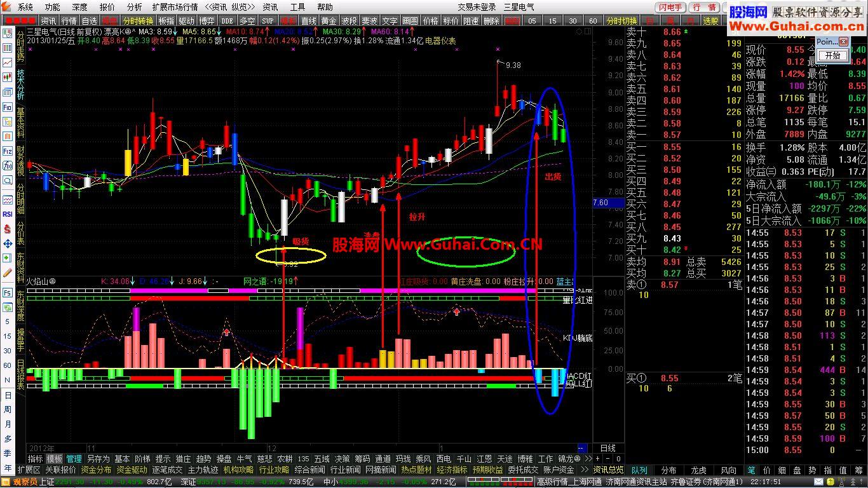Screen dimensions: 868x488
Task: Click the 删除 toolbar button
Action: coord(491,20)
